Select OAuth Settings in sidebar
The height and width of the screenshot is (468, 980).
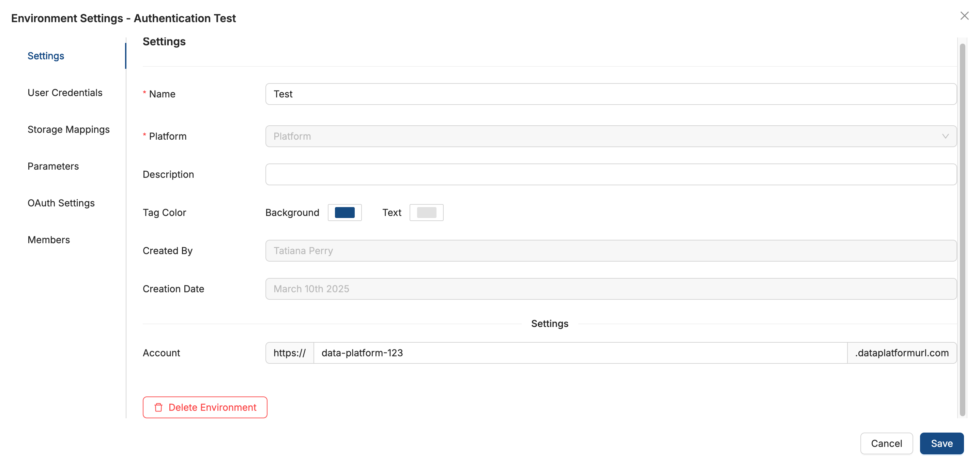(x=61, y=203)
